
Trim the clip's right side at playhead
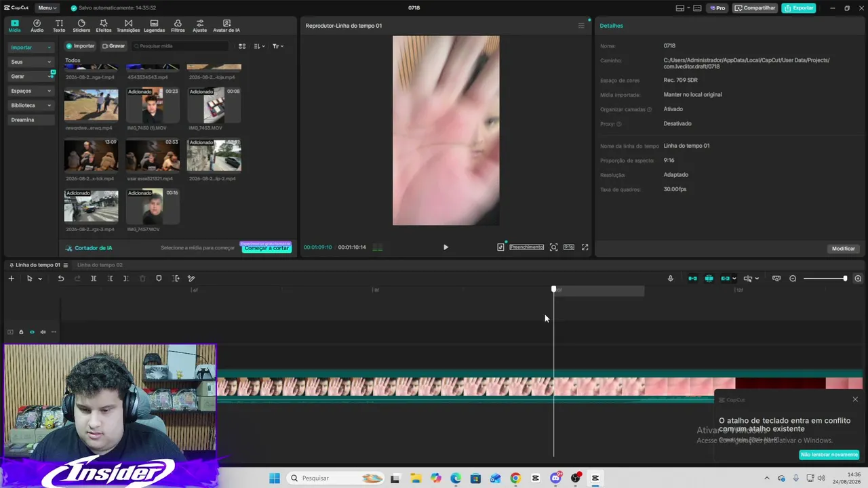126,279
